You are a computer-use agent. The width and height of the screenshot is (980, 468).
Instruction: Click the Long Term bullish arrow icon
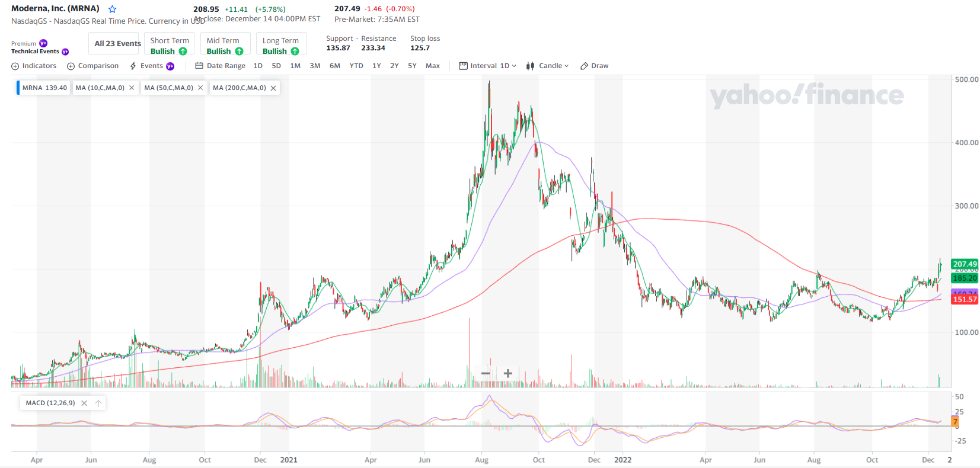click(x=295, y=52)
